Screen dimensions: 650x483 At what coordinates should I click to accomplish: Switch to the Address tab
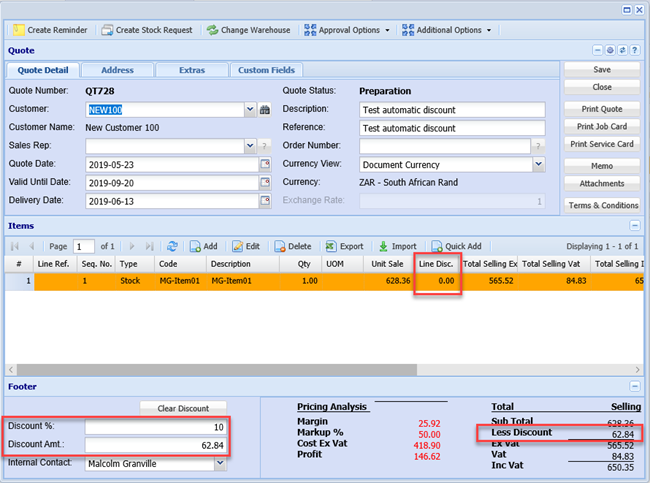117,70
